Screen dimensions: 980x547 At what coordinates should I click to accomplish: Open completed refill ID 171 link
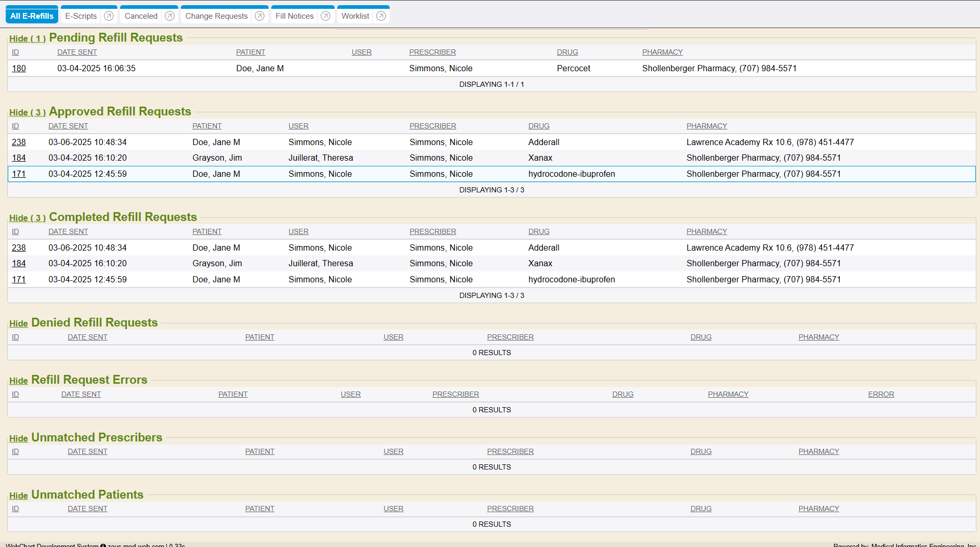point(19,279)
